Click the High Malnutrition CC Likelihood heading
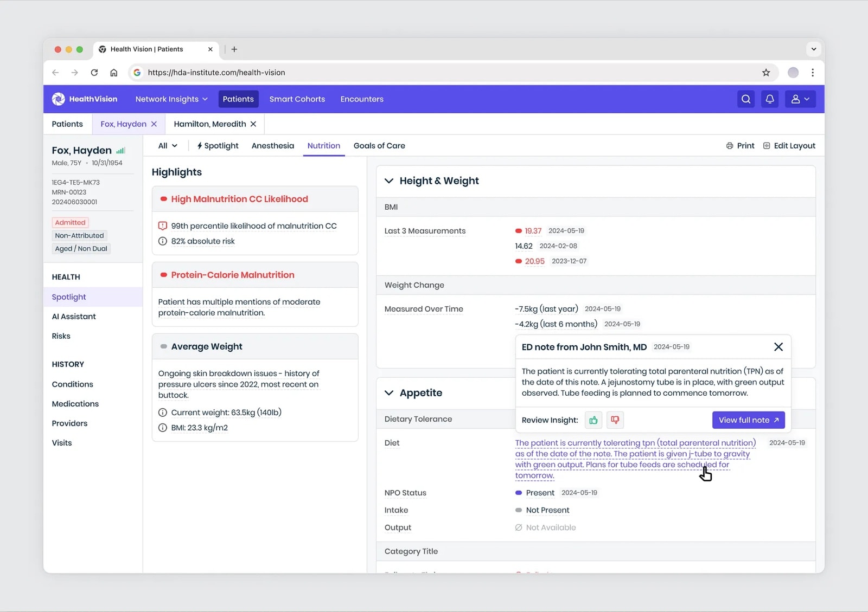This screenshot has height=612, width=868. coord(239,199)
